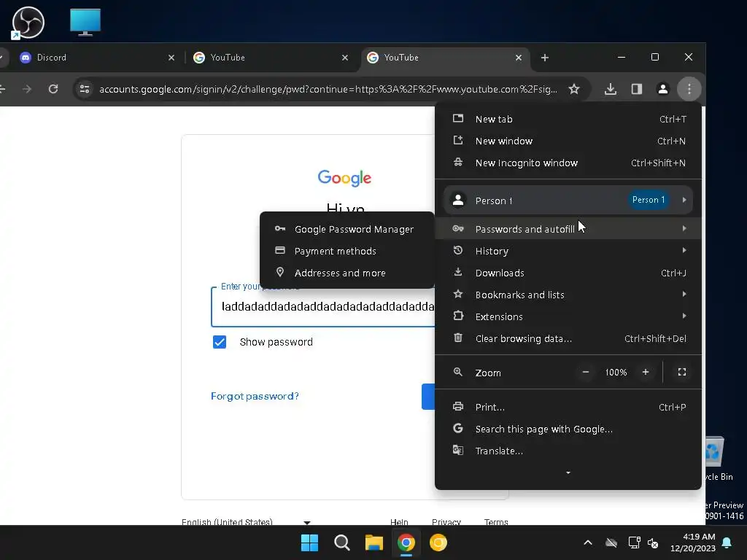Open the Windows Start menu
Image resolution: width=747 pixels, height=560 pixels.
(x=309, y=542)
